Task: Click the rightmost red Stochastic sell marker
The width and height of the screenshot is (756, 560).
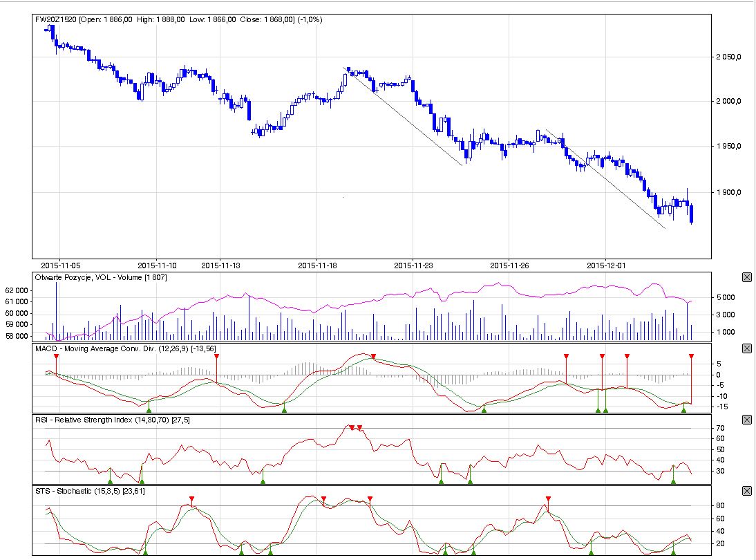Action: point(548,498)
